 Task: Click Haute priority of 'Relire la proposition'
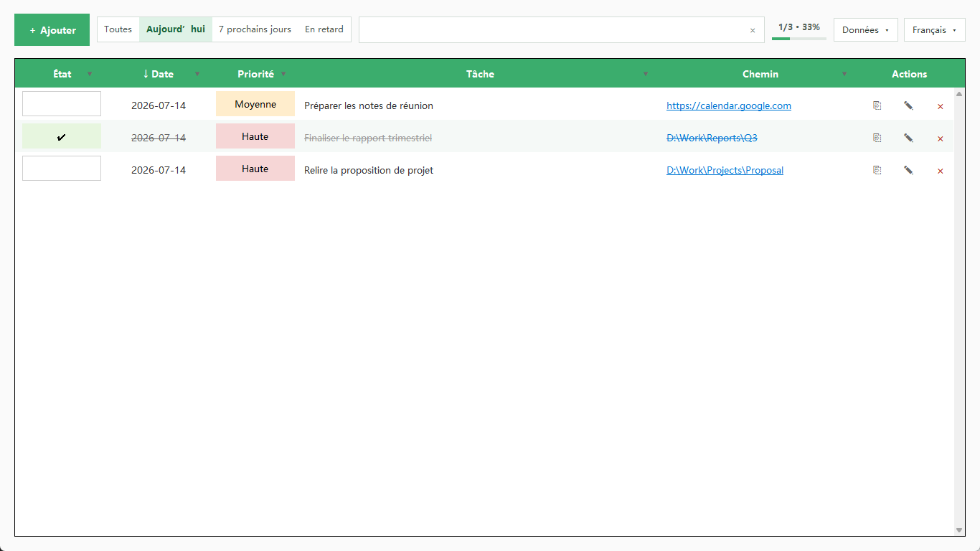point(255,169)
